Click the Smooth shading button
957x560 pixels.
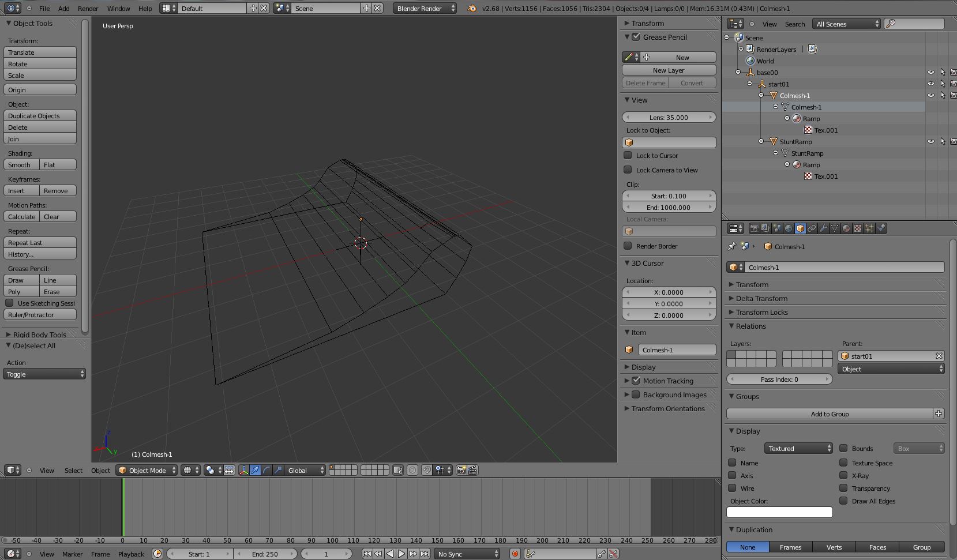click(22, 164)
